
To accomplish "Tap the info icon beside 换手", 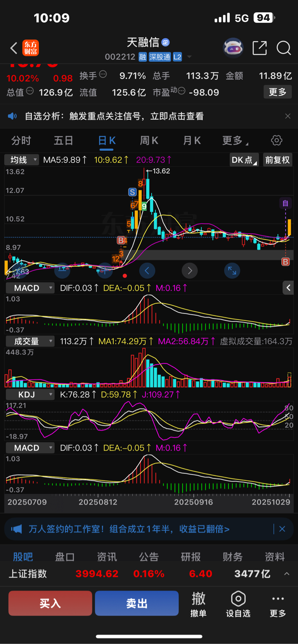I will click(x=103, y=74).
